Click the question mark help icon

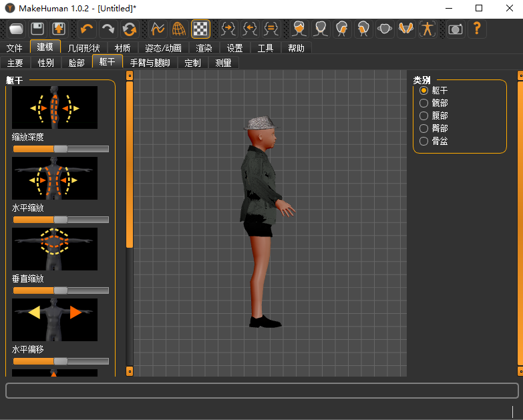point(478,29)
